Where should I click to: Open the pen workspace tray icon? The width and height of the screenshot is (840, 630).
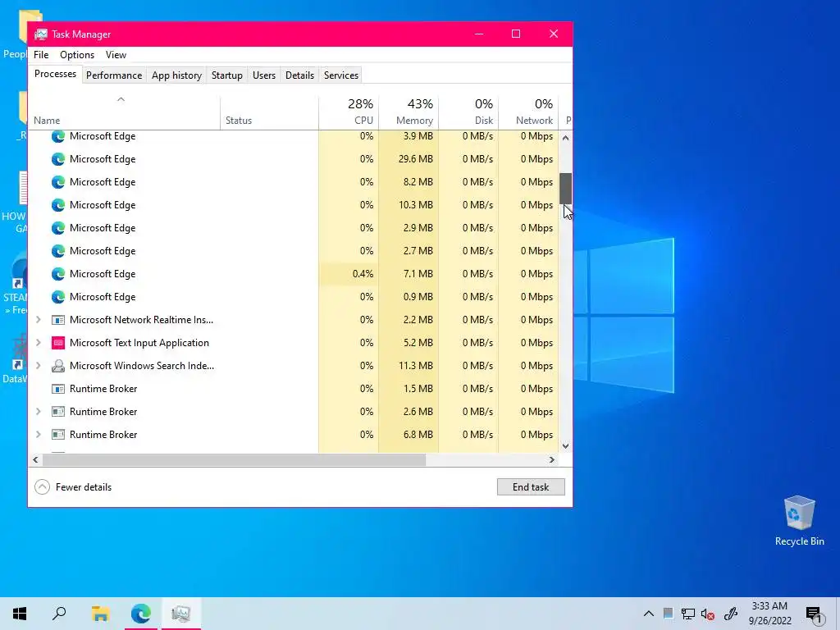(x=731, y=614)
